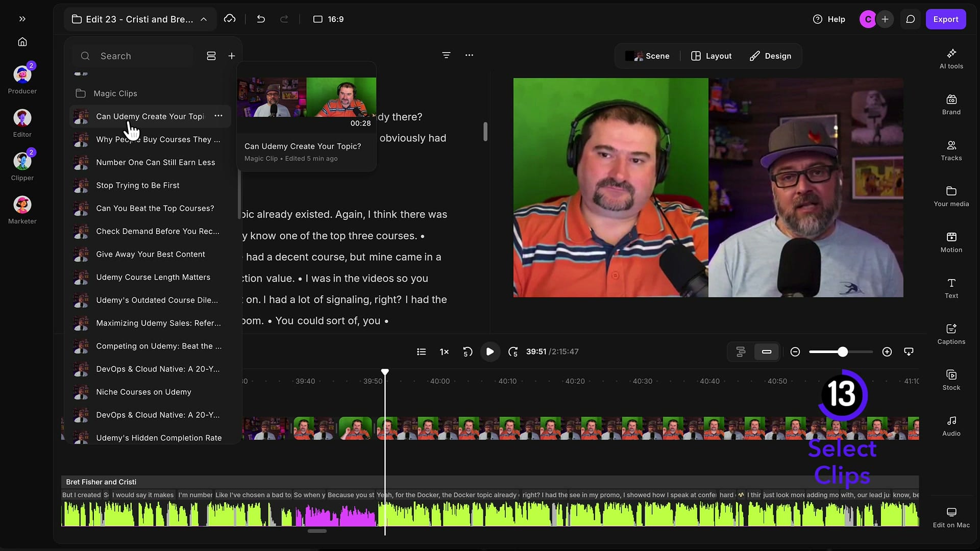
Task: Open the Help menu
Action: tap(829, 19)
